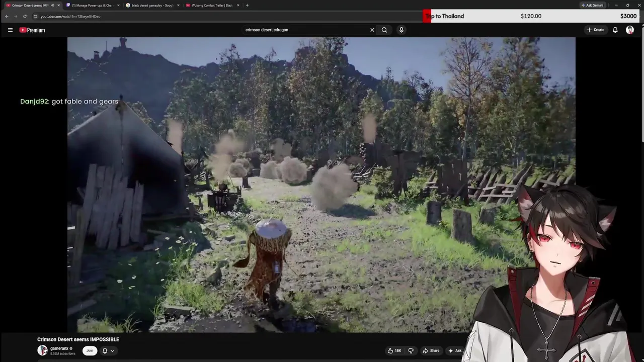Switch to Wukong Combat Trailer tab
644x362 pixels.
pyautogui.click(x=211, y=5)
